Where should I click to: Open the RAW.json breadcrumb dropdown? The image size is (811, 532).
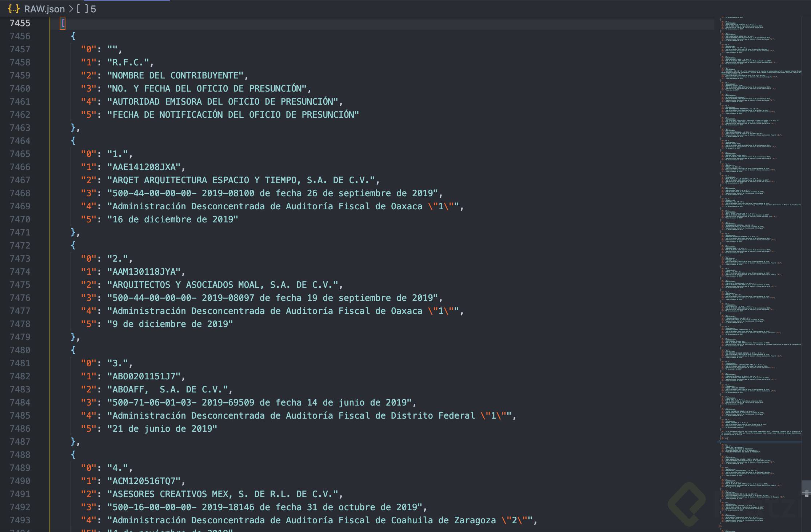[x=43, y=9]
